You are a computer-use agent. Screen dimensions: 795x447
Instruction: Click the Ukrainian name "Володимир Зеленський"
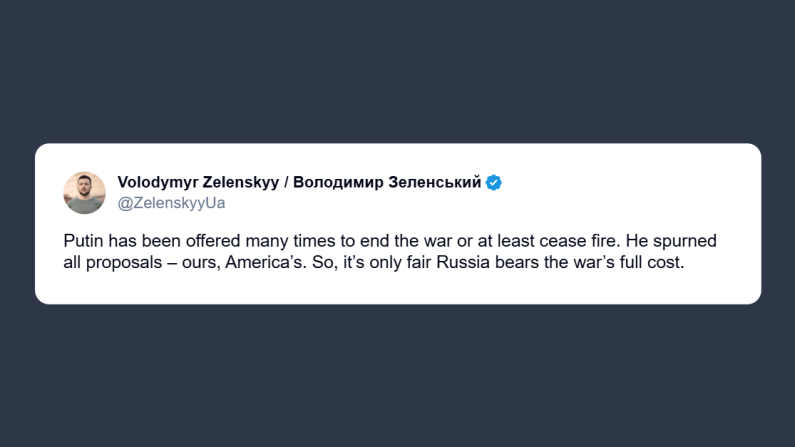(x=387, y=182)
